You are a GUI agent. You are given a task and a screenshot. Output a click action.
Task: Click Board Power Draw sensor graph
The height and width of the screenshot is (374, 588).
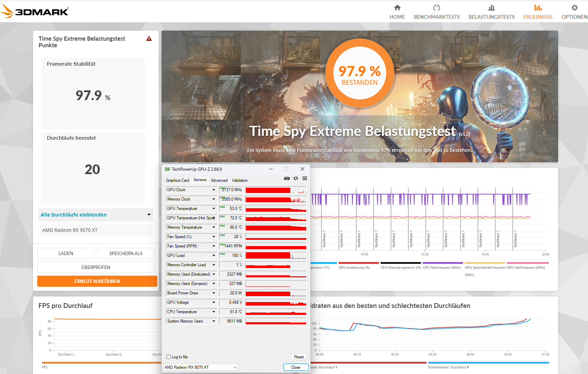[276, 293]
